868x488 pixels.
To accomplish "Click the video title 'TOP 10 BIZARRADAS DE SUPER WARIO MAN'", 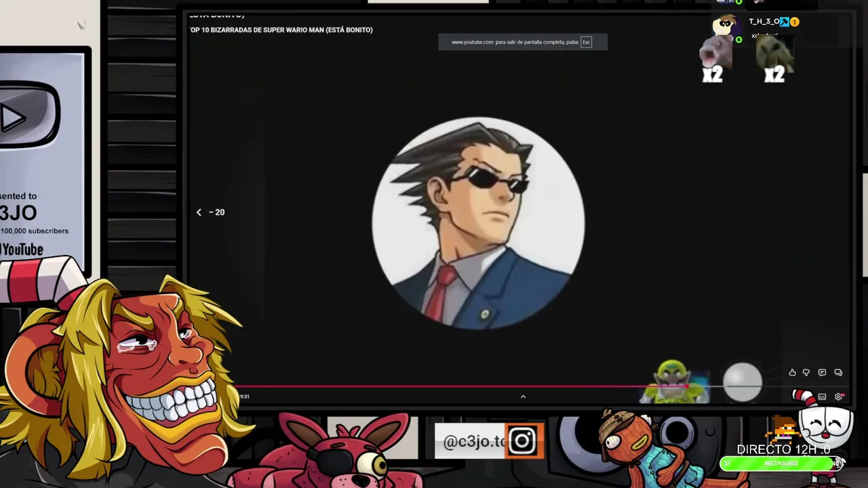I will click(281, 30).
